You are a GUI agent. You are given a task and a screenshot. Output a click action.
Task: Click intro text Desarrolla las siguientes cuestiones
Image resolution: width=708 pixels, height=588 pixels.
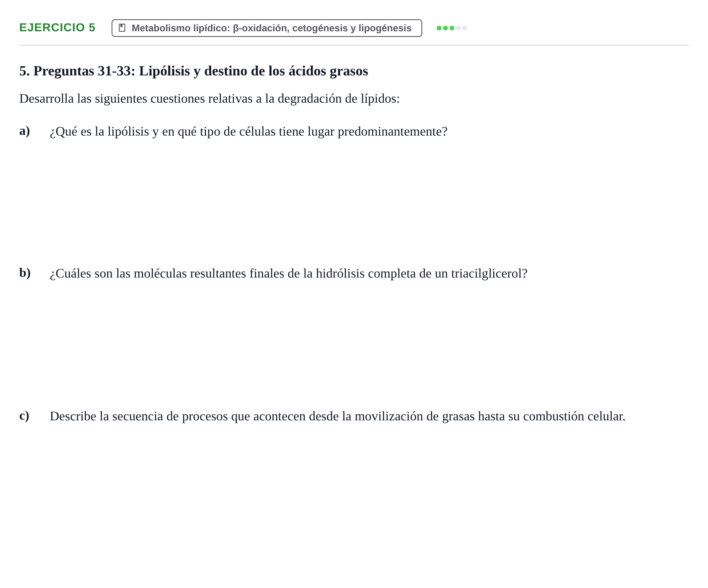coord(210,99)
